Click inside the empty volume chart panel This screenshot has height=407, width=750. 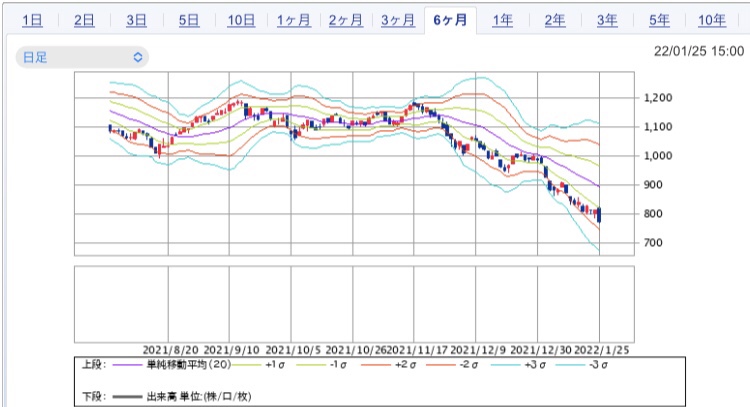354,304
